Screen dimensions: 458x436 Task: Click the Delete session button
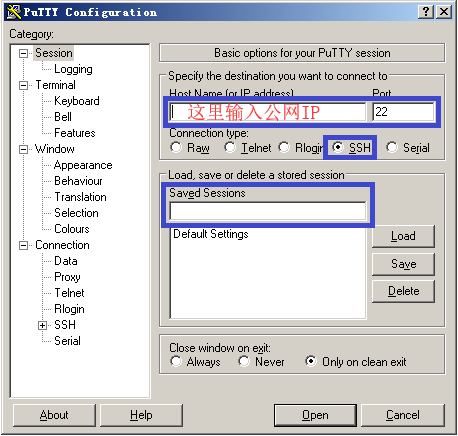coord(403,291)
